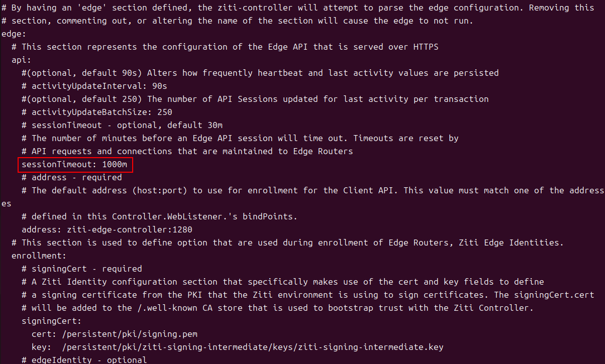Click the highlighted sessionTimeout: 1000m line
Viewport: 605px width, 364px height.
pyautogui.click(x=74, y=164)
